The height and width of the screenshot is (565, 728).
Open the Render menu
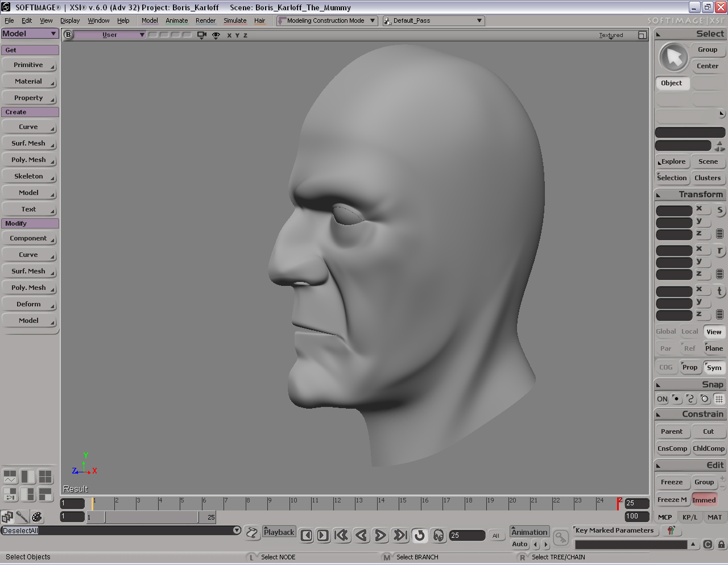pos(205,20)
